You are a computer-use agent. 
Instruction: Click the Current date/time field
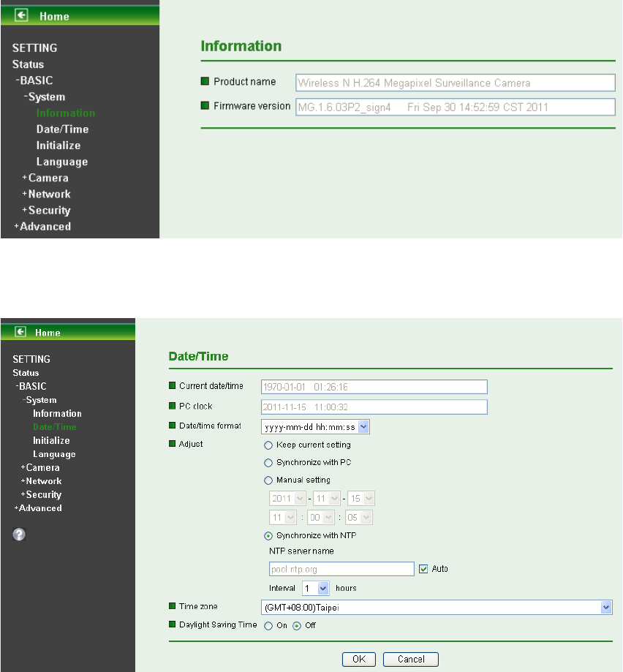(x=374, y=387)
